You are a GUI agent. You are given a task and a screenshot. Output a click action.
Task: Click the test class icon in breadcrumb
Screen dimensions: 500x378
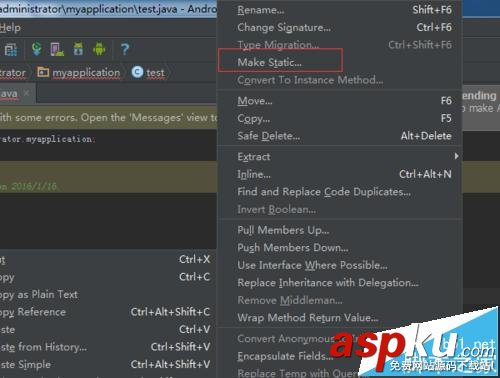point(137,72)
